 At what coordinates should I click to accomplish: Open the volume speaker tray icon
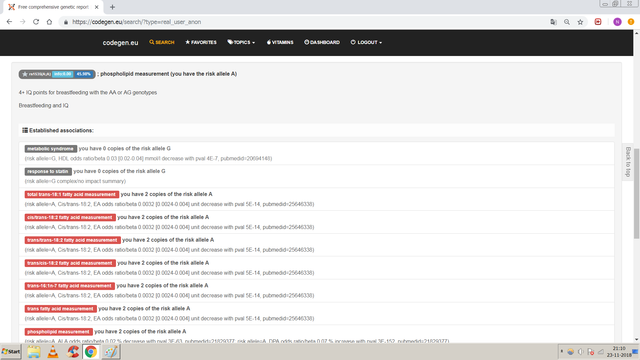(580, 351)
